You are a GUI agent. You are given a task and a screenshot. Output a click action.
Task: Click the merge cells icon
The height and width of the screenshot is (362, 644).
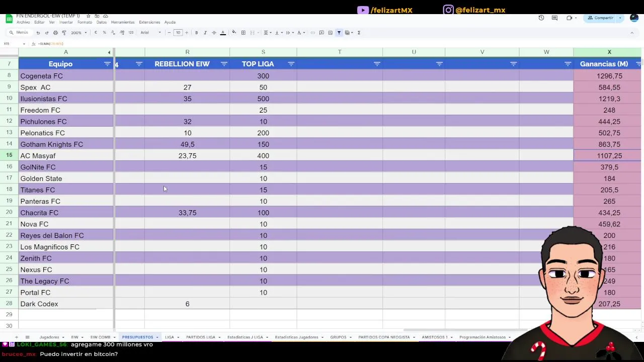coord(253,33)
